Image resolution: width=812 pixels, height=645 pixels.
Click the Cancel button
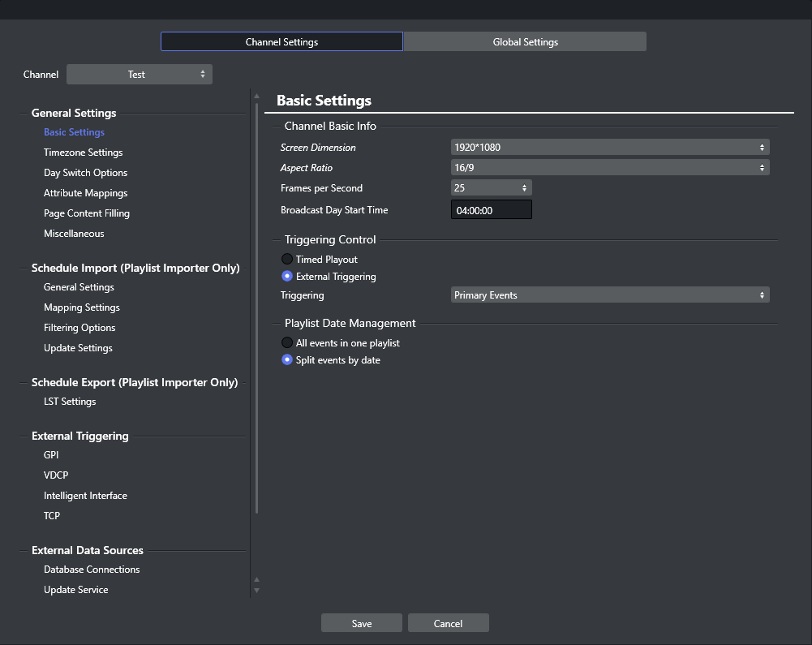coord(448,623)
